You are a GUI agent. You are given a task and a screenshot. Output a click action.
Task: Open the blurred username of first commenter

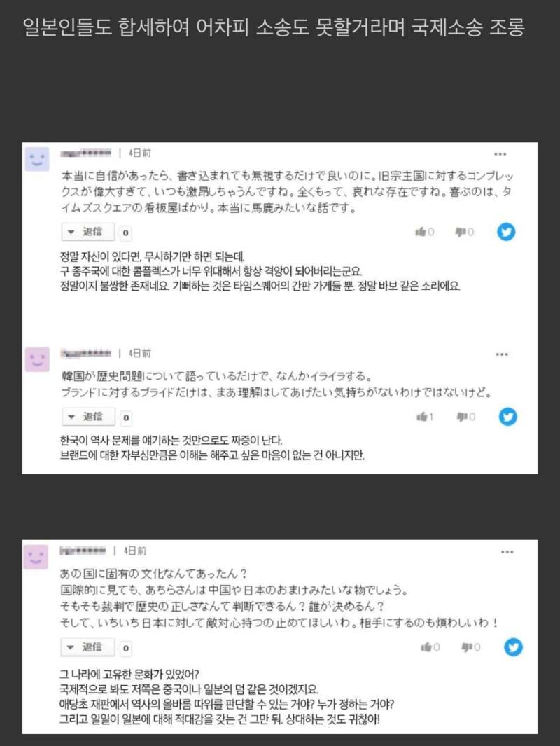tap(86, 153)
